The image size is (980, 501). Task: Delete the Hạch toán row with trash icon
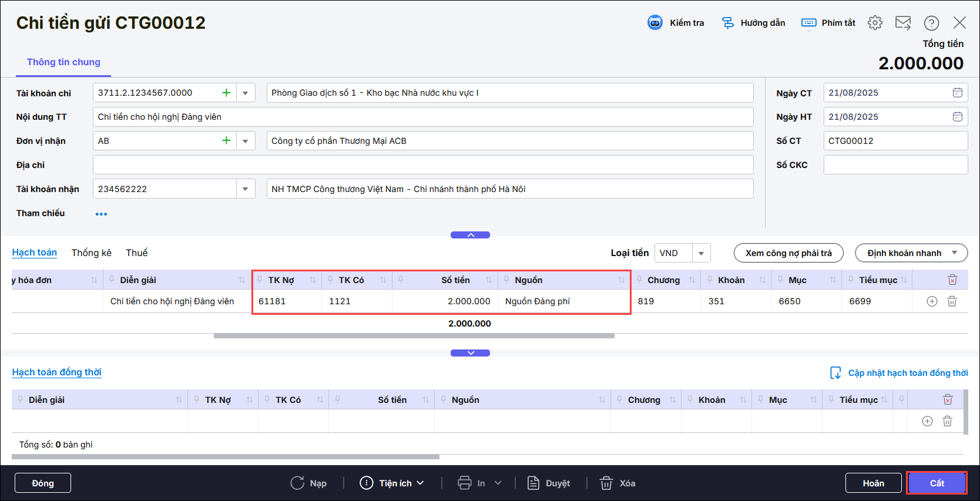pos(952,301)
